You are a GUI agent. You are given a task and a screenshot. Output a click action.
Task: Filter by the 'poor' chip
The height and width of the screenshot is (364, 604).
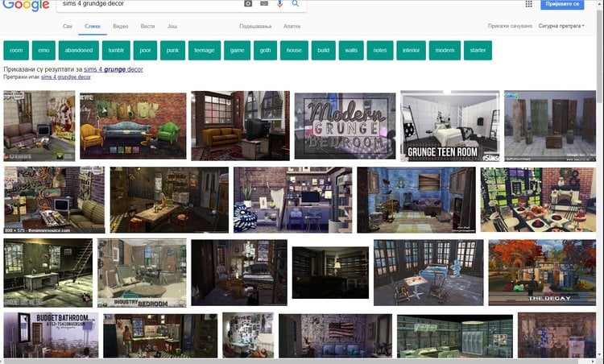[x=145, y=51]
